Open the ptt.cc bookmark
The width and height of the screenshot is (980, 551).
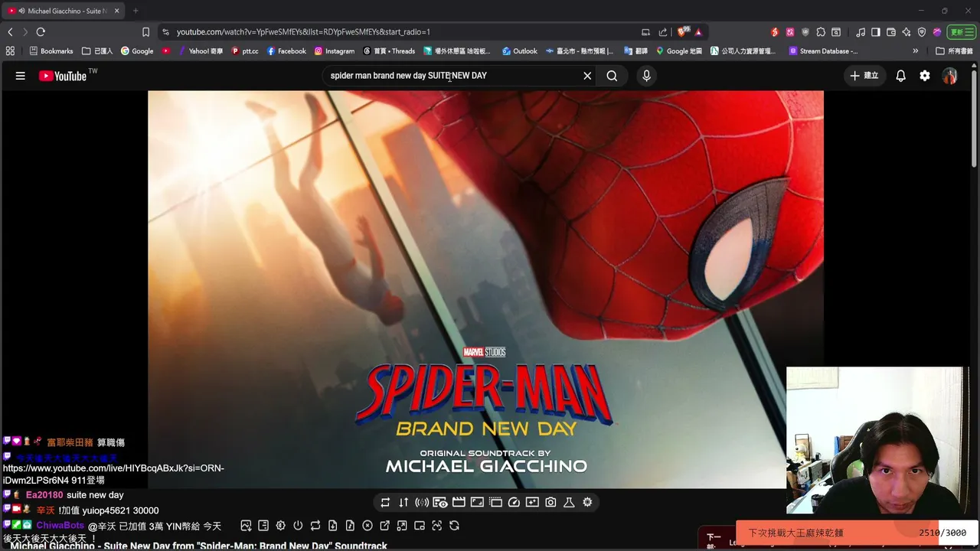[245, 51]
